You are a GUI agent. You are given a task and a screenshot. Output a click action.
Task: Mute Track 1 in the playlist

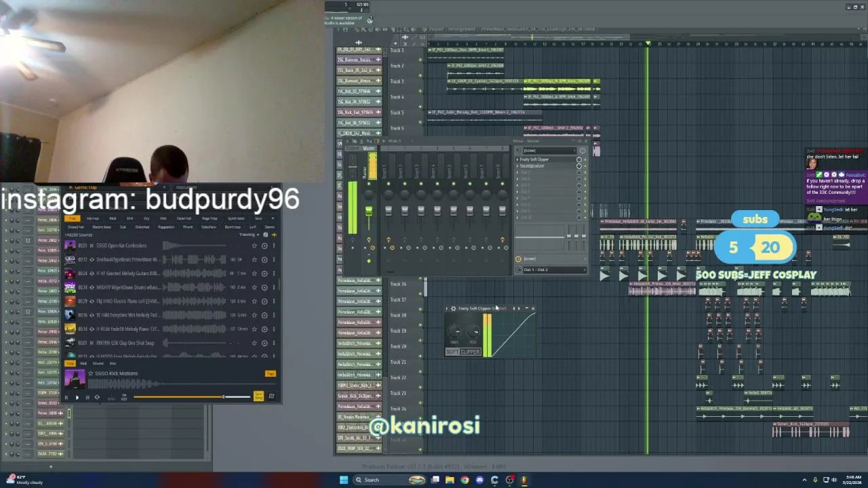pyautogui.click(x=420, y=59)
